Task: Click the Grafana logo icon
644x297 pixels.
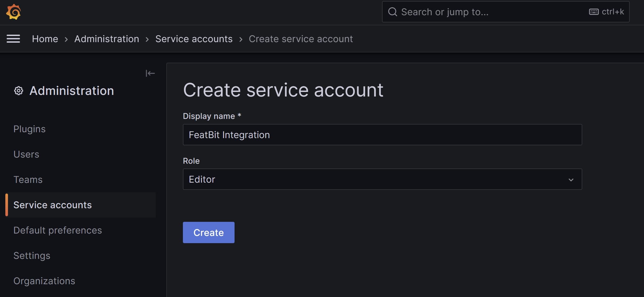Action: 13,12
